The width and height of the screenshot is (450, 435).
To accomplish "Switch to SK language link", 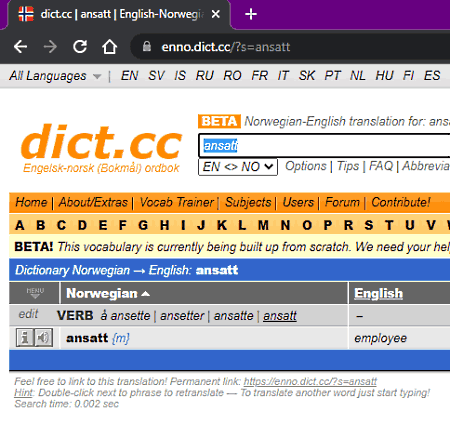I will (x=307, y=76).
